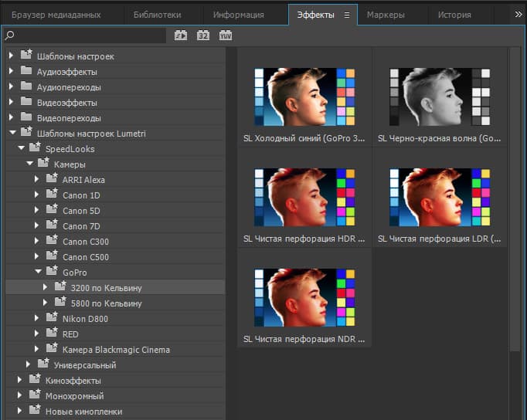Expand the Canon 1D arrow
Viewport: 527px width, 420px height.
(36, 195)
